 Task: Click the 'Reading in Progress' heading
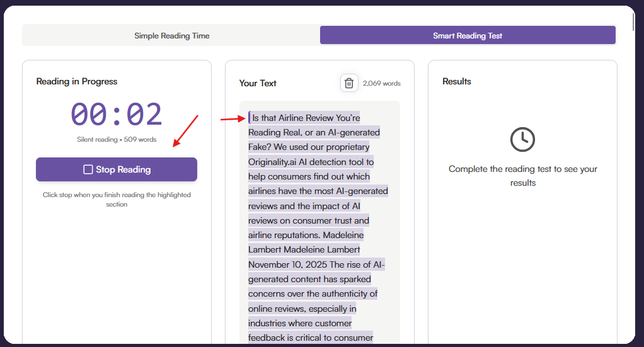click(x=77, y=81)
